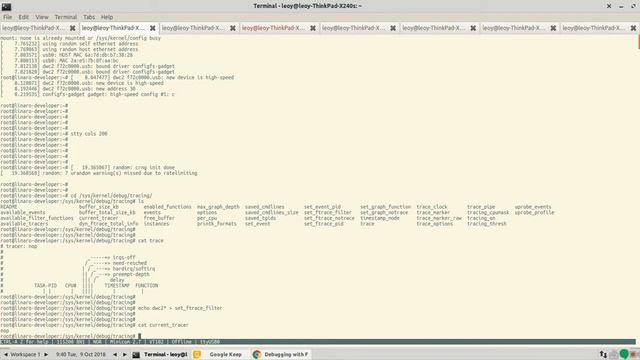Click 'configfs-gadget gadget: high-speed config' line

click(x=87, y=94)
